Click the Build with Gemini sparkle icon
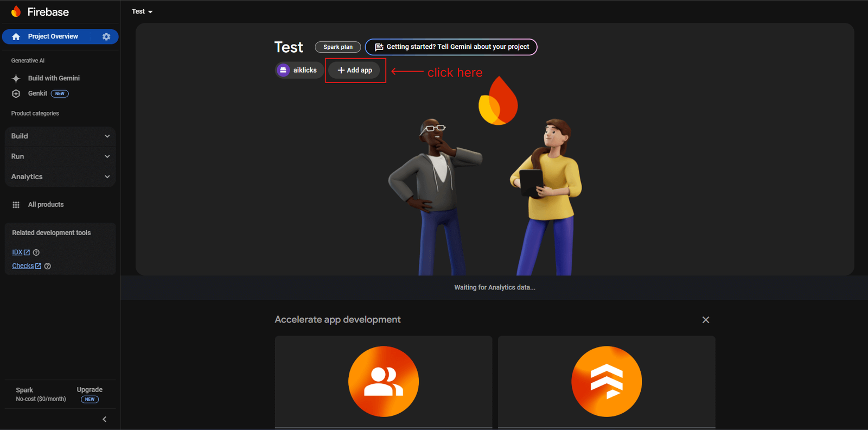Image resolution: width=868 pixels, height=430 pixels. pos(16,78)
